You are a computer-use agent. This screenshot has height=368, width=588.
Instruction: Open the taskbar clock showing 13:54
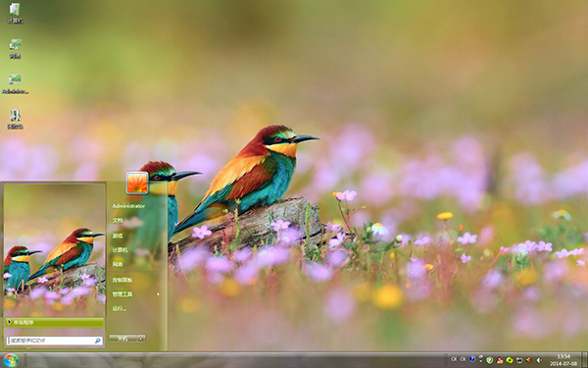[563, 360]
